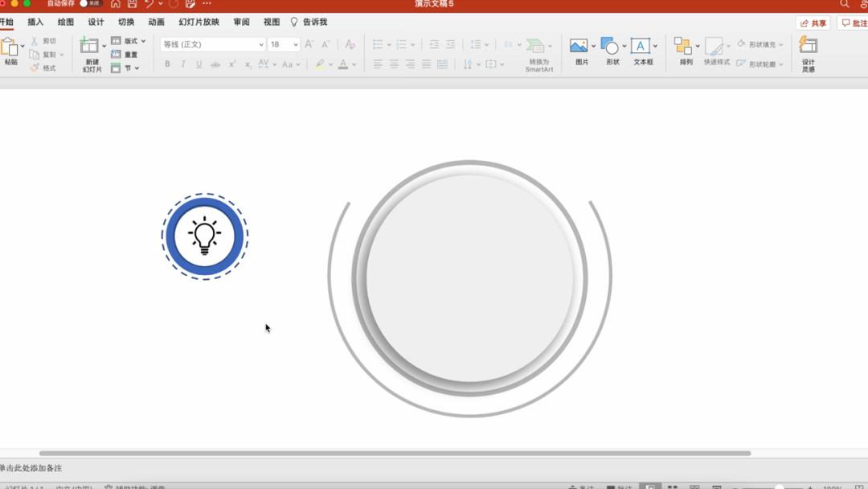Open the 版式 (Layout) dropdown
The width and height of the screenshot is (868, 489).
click(x=128, y=41)
